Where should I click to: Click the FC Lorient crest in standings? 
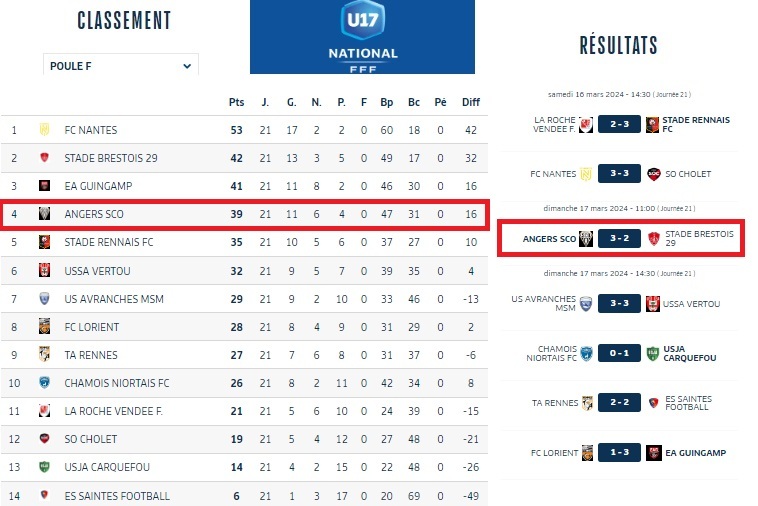44,327
